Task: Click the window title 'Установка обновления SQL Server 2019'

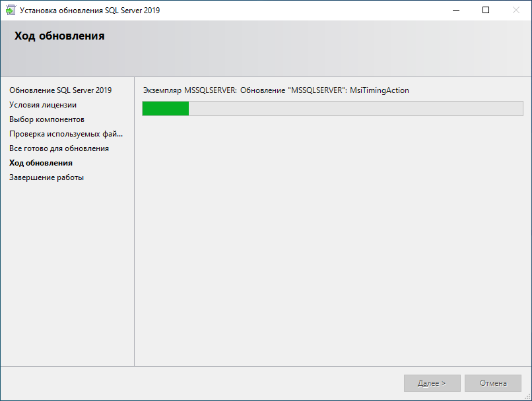Action: coord(90,11)
